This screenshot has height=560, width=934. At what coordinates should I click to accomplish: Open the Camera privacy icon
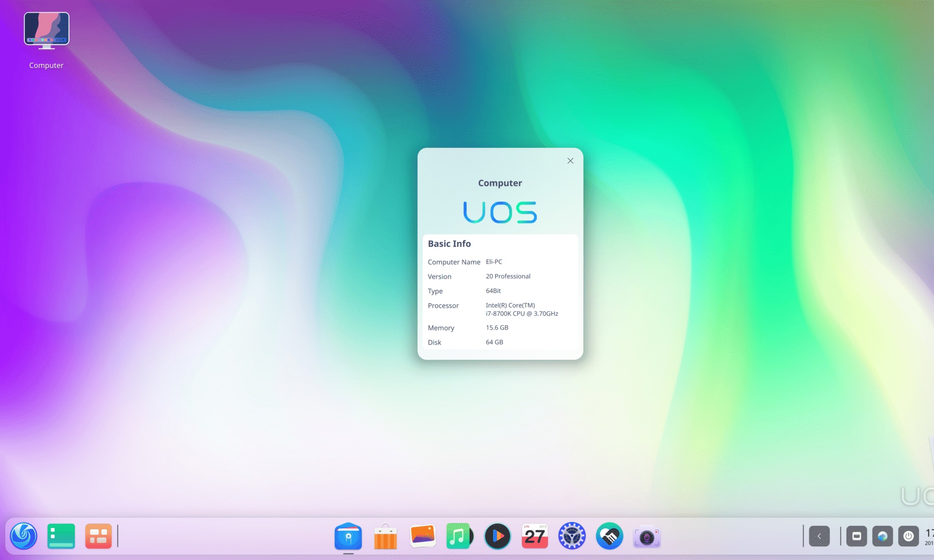(x=646, y=535)
